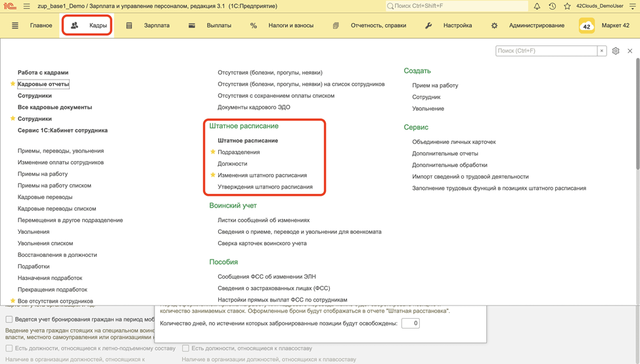
Task: Open Объединение личных карточек
Action: [454, 142]
